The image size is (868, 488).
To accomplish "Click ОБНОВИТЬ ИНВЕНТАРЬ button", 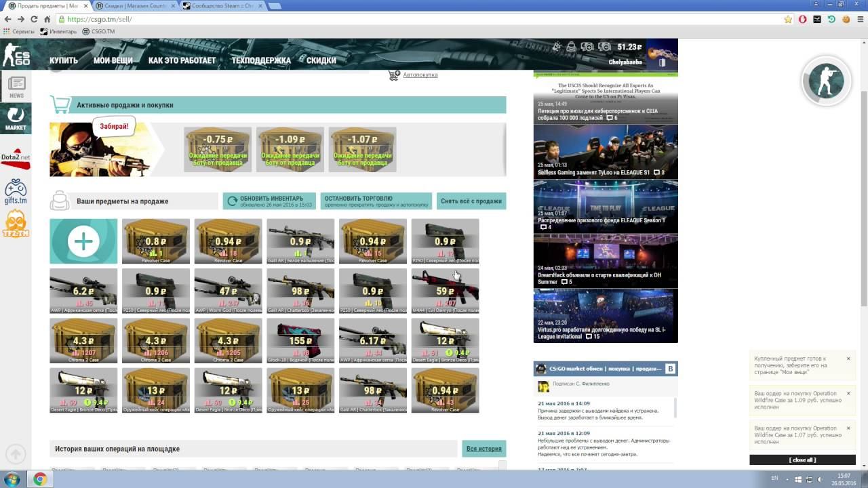I will [x=269, y=201].
